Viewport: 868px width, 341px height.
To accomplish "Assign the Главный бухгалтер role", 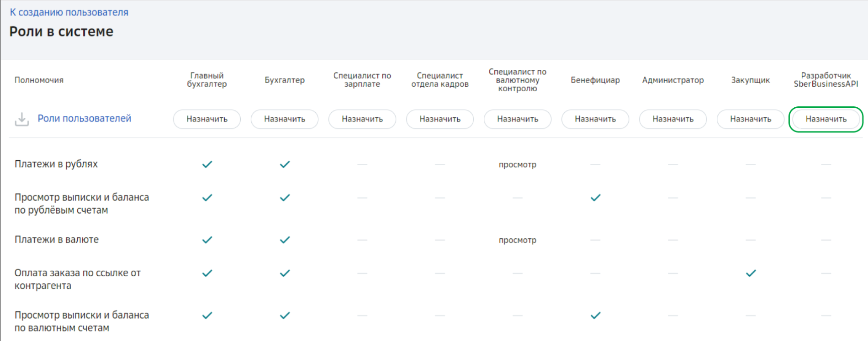I will click(207, 119).
